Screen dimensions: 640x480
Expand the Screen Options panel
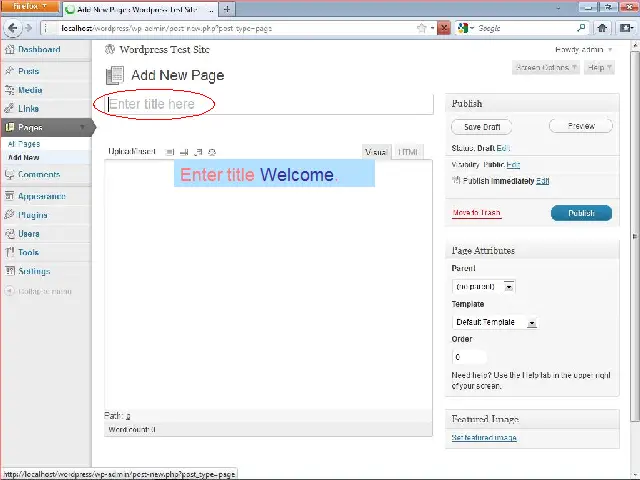pos(546,68)
